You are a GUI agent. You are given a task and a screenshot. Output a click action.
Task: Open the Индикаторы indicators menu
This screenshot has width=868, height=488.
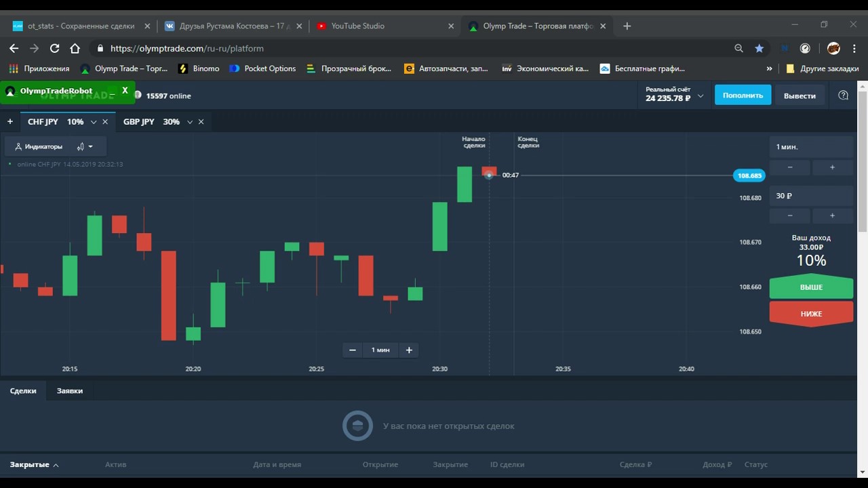39,146
